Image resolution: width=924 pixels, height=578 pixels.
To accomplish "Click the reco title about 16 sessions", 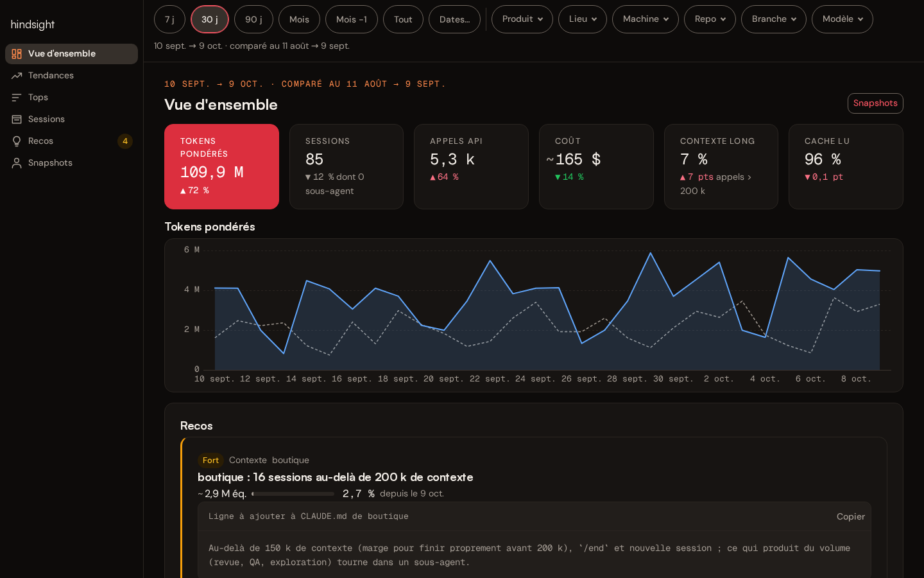I will (336, 477).
